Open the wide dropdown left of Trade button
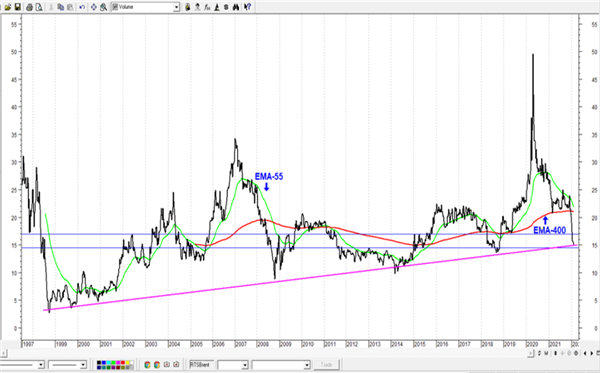600x373 pixels. 307,365
